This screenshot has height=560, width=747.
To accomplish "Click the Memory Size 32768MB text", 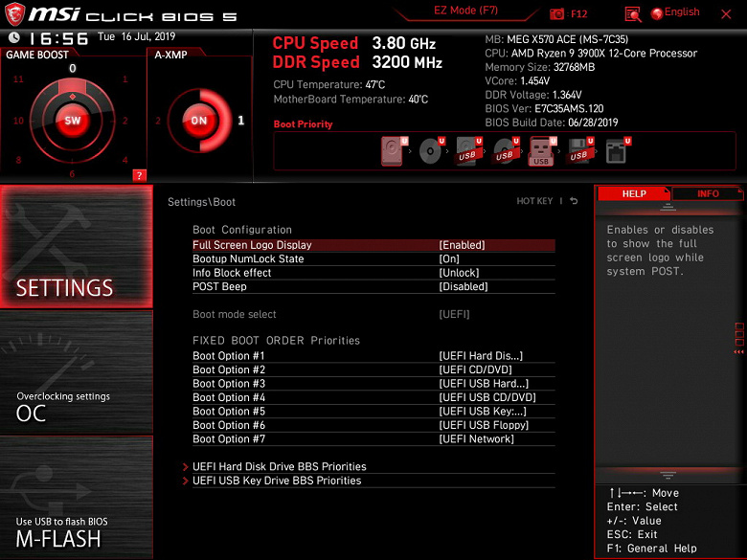I will point(540,67).
